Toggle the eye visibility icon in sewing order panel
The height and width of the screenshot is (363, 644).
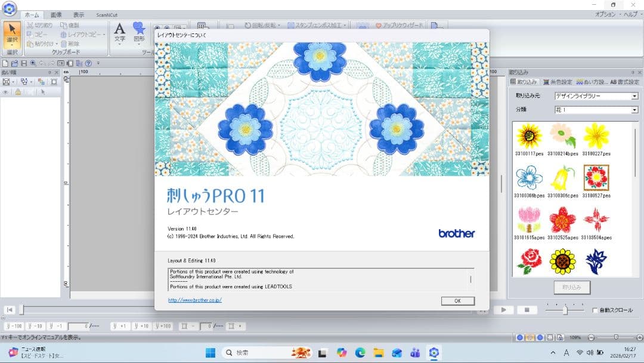(6, 92)
